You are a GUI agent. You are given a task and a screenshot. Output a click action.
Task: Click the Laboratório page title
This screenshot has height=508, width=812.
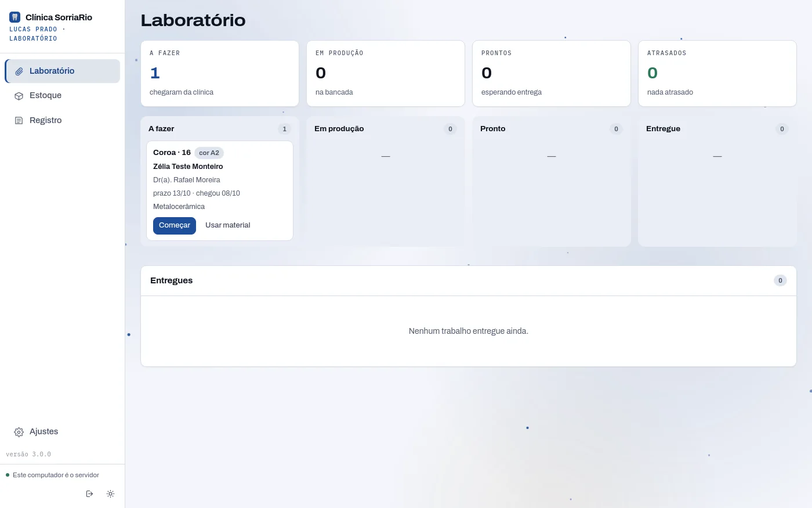pyautogui.click(x=193, y=20)
